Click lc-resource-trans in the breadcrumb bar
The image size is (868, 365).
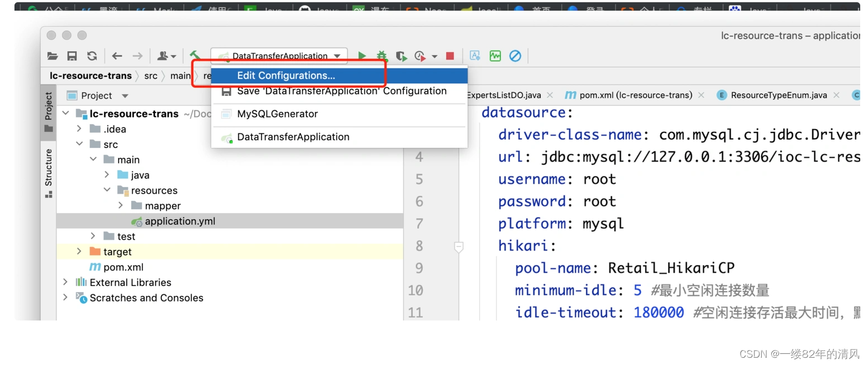pyautogui.click(x=91, y=76)
